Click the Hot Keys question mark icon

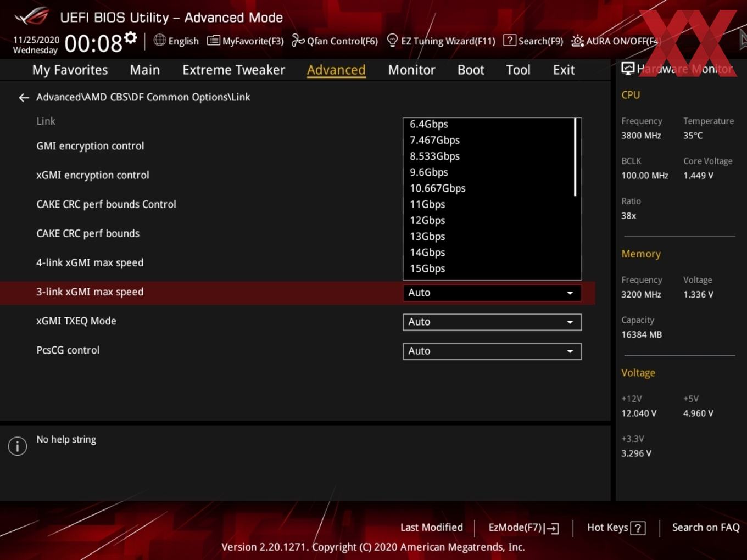tap(638, 528)
